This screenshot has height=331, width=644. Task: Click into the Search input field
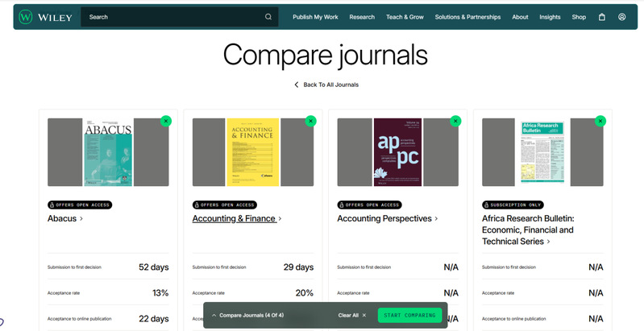[173, 17]
